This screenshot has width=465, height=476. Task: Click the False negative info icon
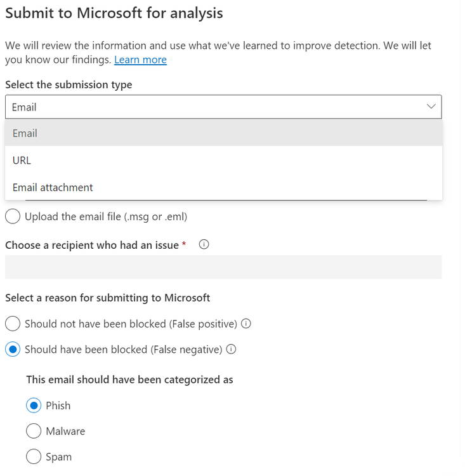click(x=232, y=349)
